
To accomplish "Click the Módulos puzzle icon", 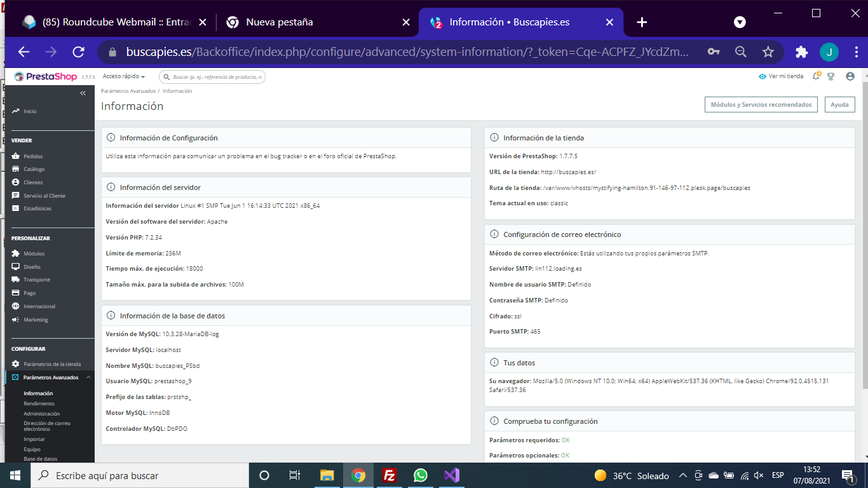I will (x=16, y=254).
